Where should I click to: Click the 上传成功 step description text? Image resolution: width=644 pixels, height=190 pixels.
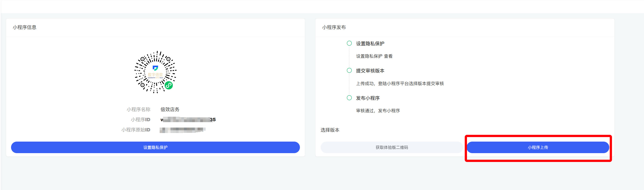pyautogui.click(x=400, y=83)
